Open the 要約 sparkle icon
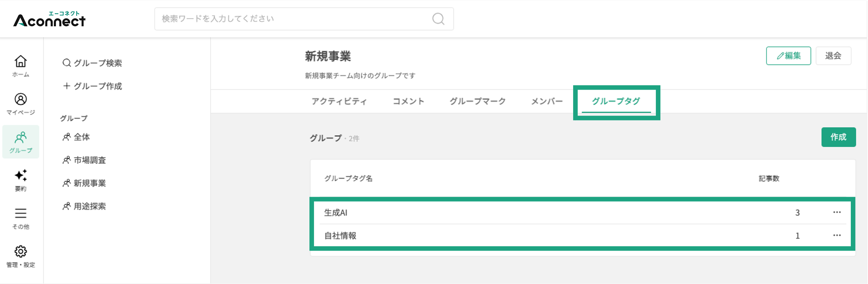Viewport: 868px width, 284px height. pos(20,175)
